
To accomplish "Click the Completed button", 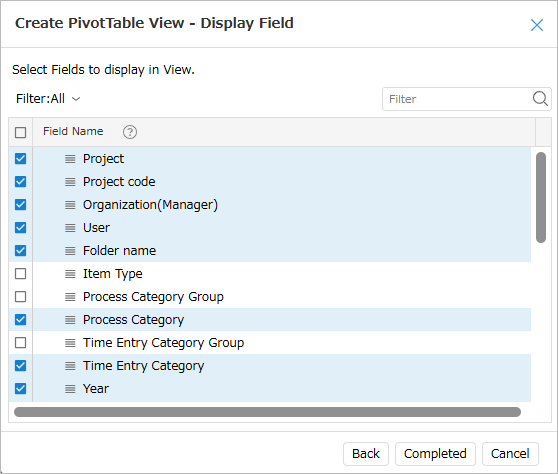I will point(435,454).
